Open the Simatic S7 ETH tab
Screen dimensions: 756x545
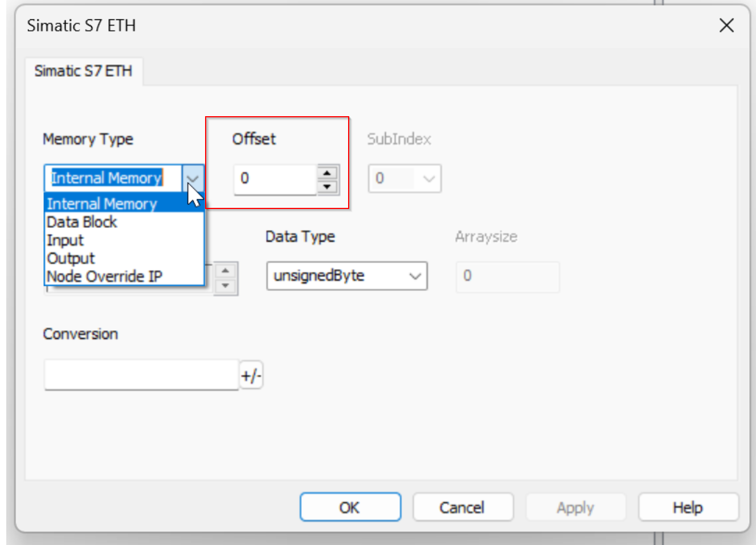(83, 71)
